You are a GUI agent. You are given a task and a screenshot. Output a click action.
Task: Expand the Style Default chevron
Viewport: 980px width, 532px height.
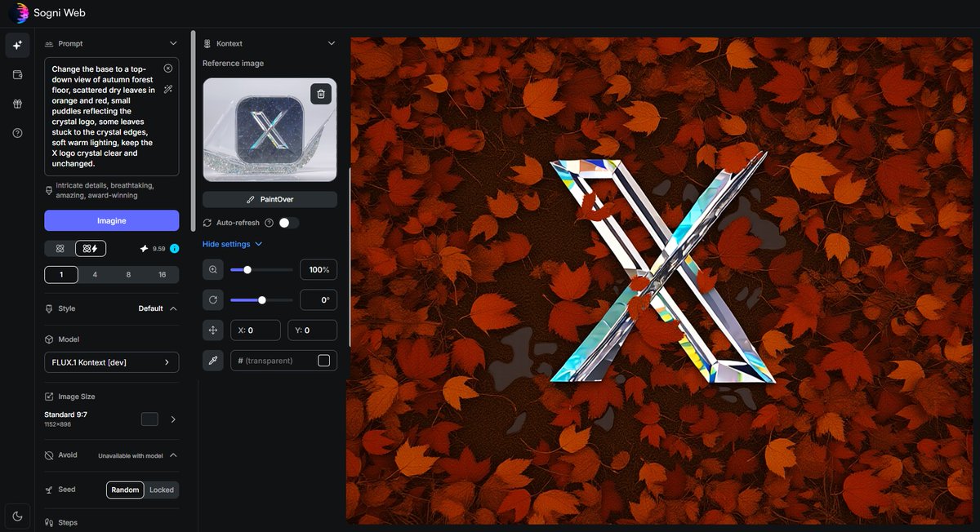(173, 308)
